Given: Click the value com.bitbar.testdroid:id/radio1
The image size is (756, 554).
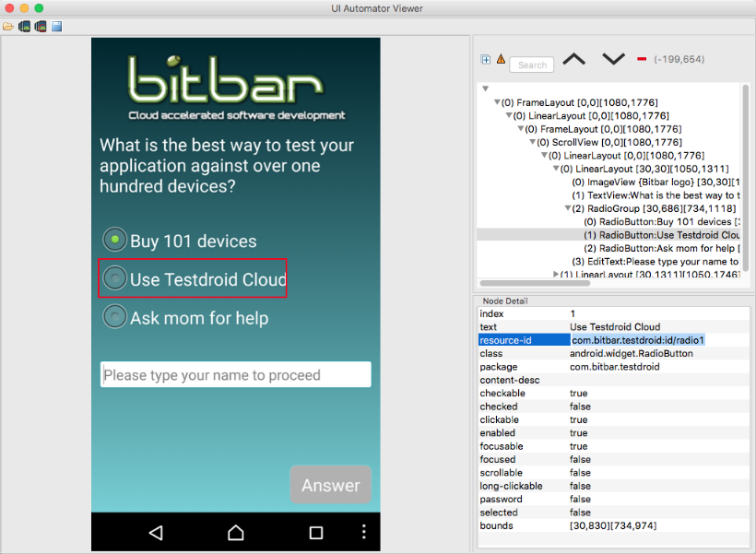Looking at the screenshot, I should [638, 340].
